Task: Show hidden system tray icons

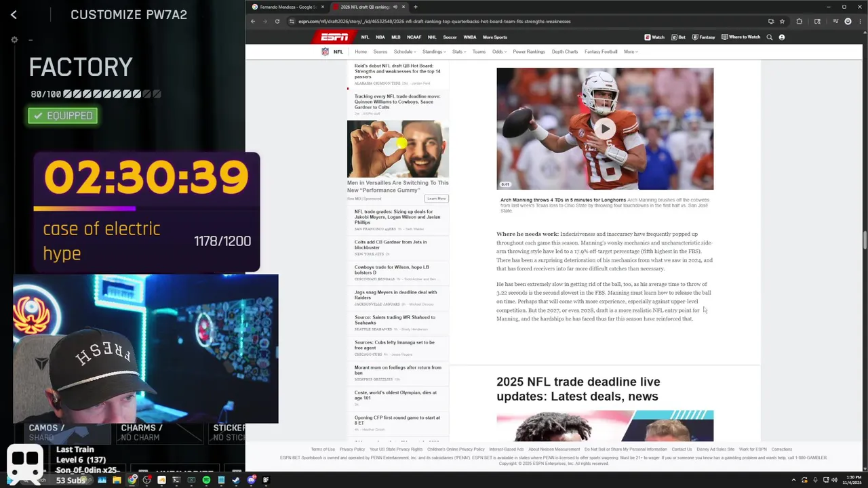Action: click(x=794, y=480)
